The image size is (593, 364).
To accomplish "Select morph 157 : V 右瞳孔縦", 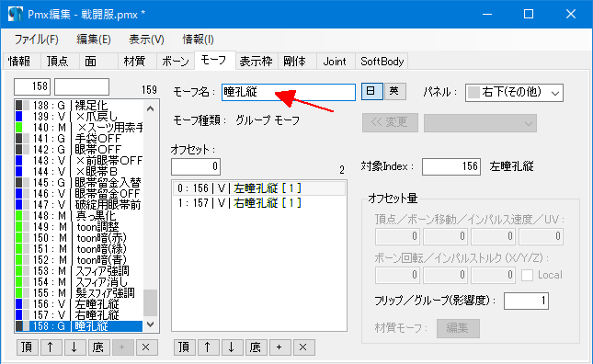I will [x=79, y=315].
